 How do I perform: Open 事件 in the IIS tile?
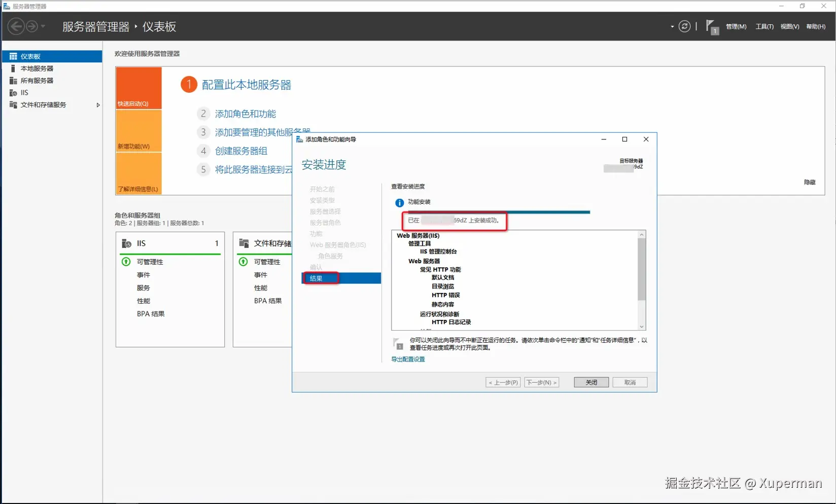144,275
